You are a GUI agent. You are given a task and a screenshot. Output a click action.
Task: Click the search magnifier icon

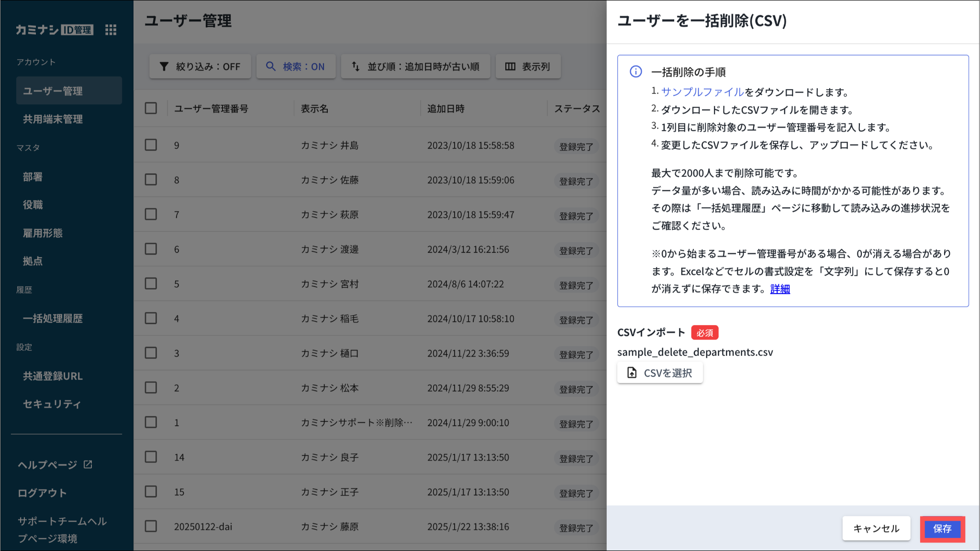(271, 67)
